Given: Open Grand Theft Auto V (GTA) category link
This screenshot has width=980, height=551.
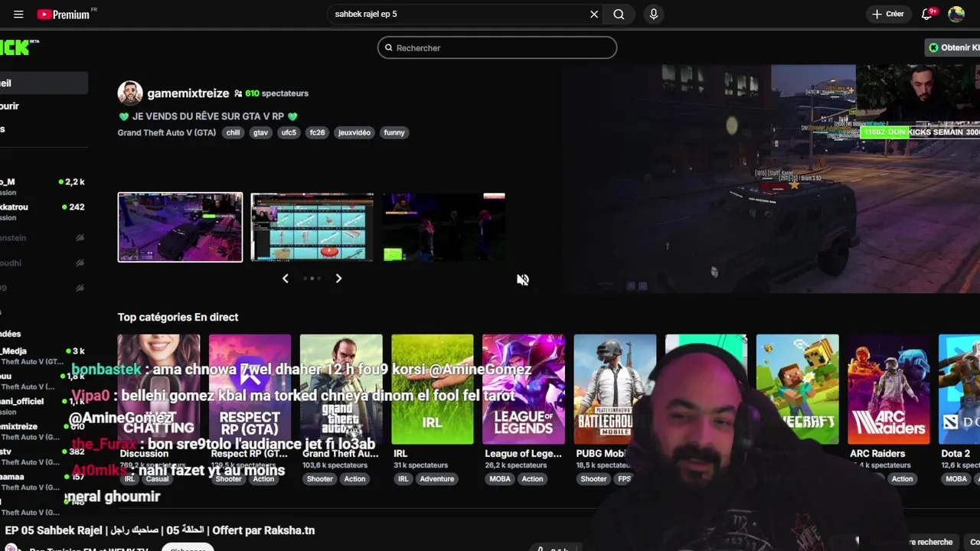Looking at the screenshot, I should tap(167, 132).
